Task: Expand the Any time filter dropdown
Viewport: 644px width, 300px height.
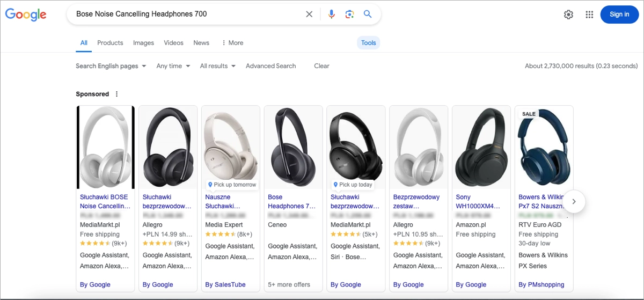Action: click(173, 66)
